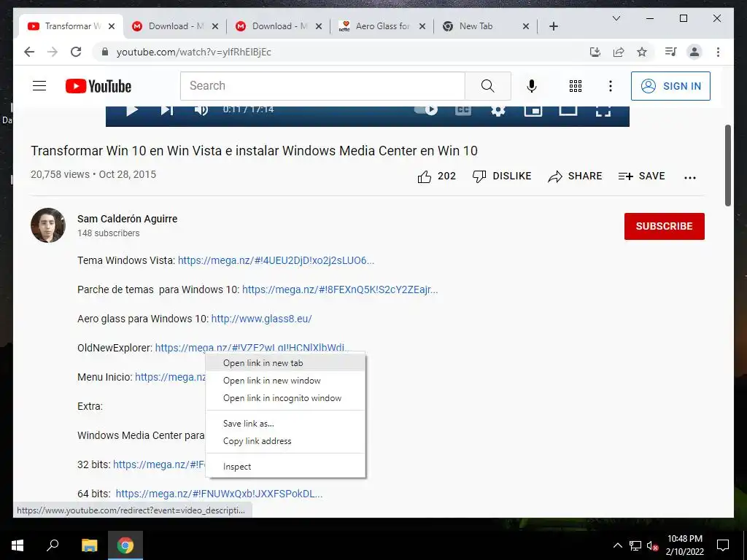The height and width of the screenshot is (560, 747).
Task: Open tab search dropdown arrow
Action: [616, 18]
